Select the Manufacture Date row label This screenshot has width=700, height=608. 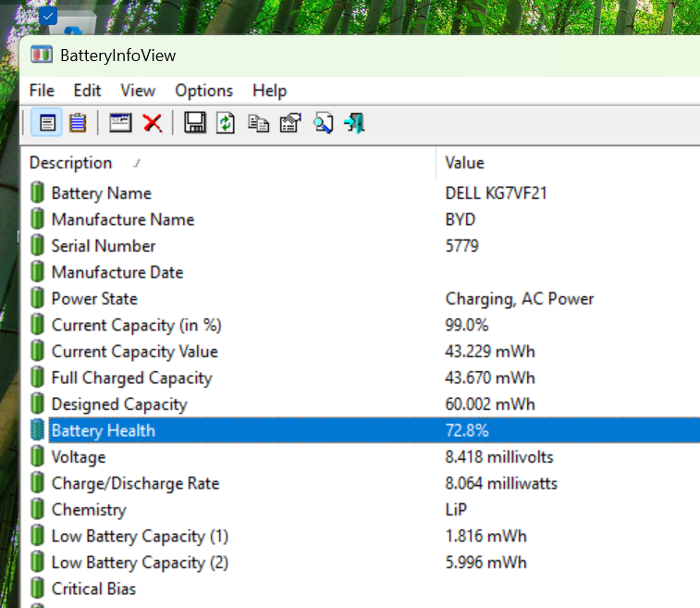coord(117,272)
